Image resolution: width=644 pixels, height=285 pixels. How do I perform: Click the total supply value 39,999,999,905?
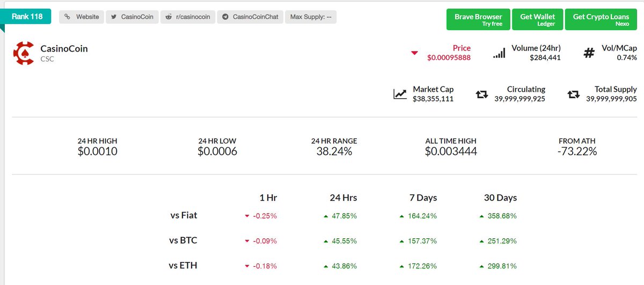click(x=611, y=99)
